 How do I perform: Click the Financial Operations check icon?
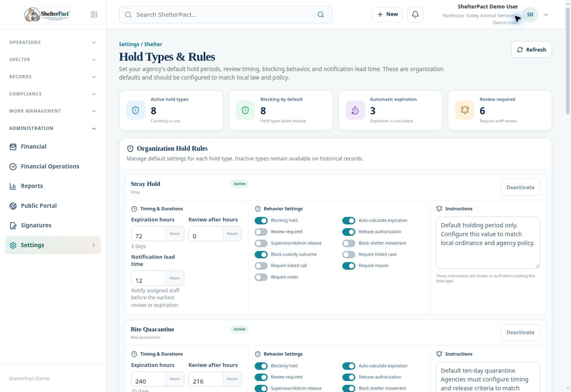[13, 166]
